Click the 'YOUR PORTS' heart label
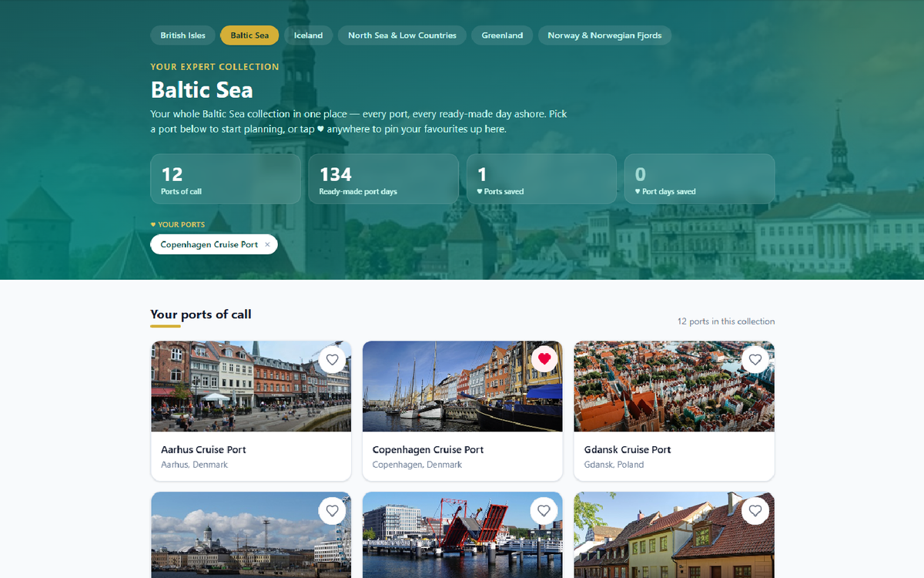Image resolution: width=924 pixels, height=578 pixels. click(x=178, y=225)
